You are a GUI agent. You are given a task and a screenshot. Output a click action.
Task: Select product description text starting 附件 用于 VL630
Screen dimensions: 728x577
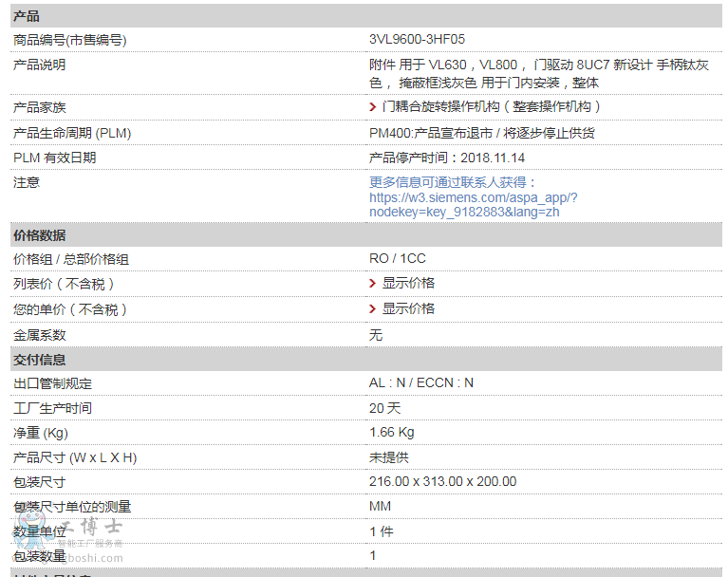(x=539, y=74)
